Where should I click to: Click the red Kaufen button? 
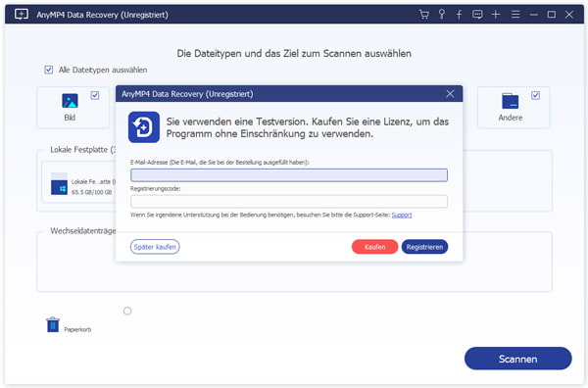click(x=374, y=247)
